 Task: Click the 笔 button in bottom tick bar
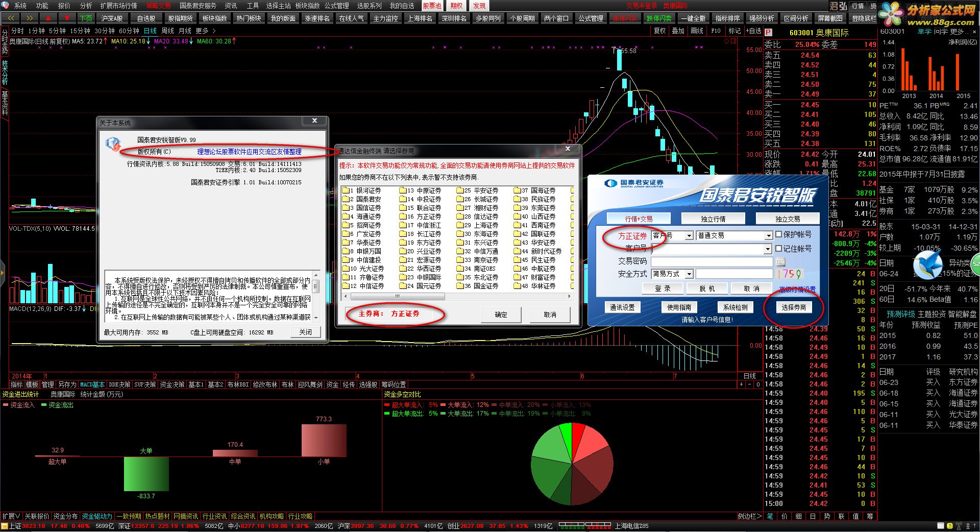click(770, 516)
